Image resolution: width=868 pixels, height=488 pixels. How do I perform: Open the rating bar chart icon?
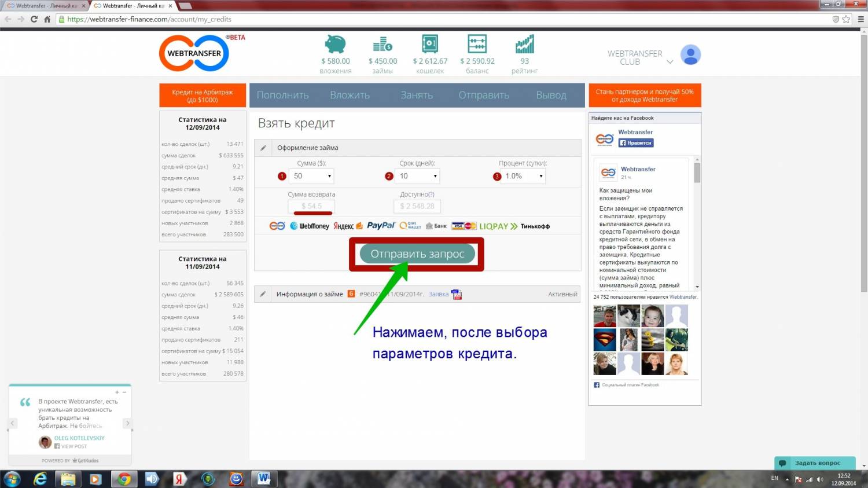525,45
